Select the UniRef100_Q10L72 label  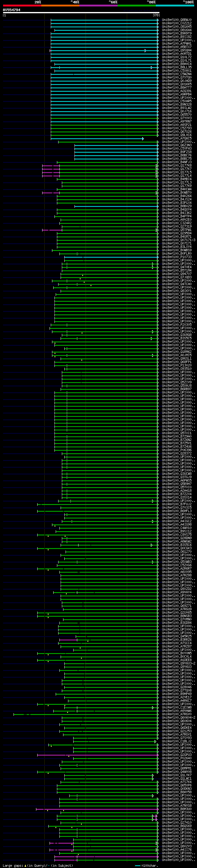pyautogui.click(x=176, y=57)
